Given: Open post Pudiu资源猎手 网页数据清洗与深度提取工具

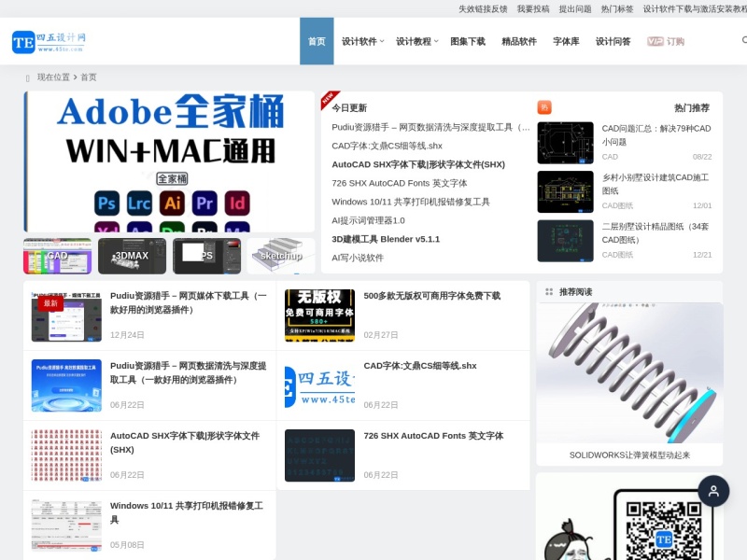Looking at the screenshot, I should [x=189, y=372].
